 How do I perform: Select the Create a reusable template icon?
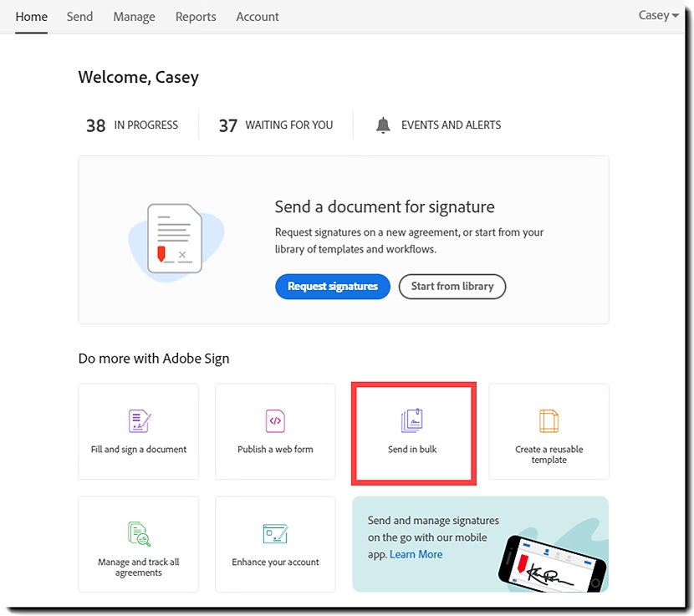tap(549, 420)
